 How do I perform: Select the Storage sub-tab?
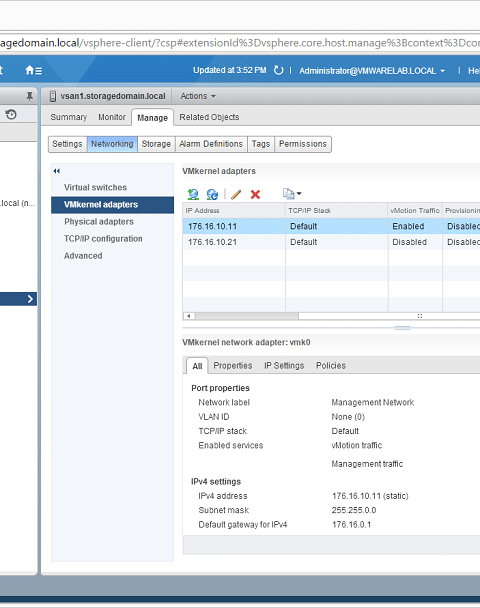(156, 144)
